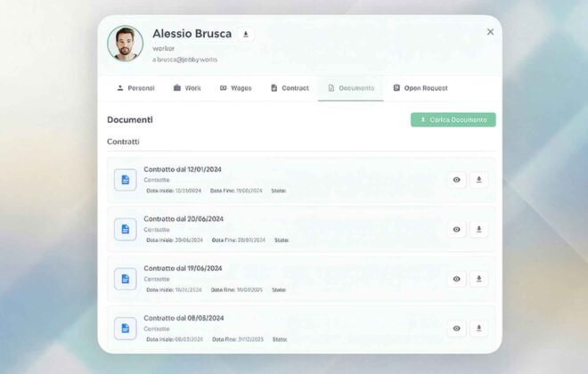Click the employee email address under worker
588x374 pixels.
[185, 60]
